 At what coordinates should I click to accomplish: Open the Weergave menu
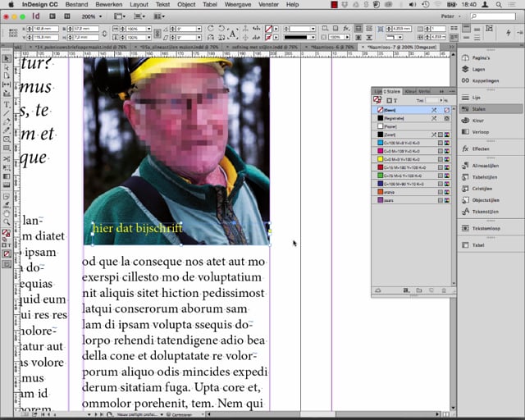click(238, 4)
